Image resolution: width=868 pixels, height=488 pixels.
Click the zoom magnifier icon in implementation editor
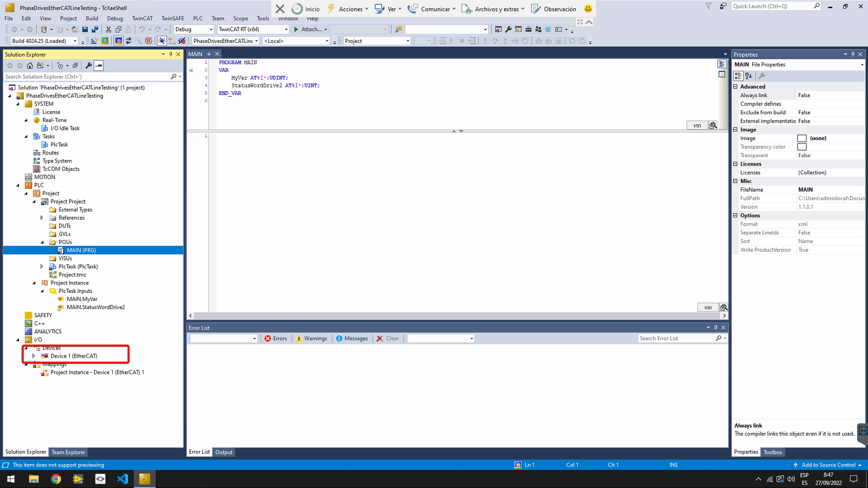pos(724,307)
